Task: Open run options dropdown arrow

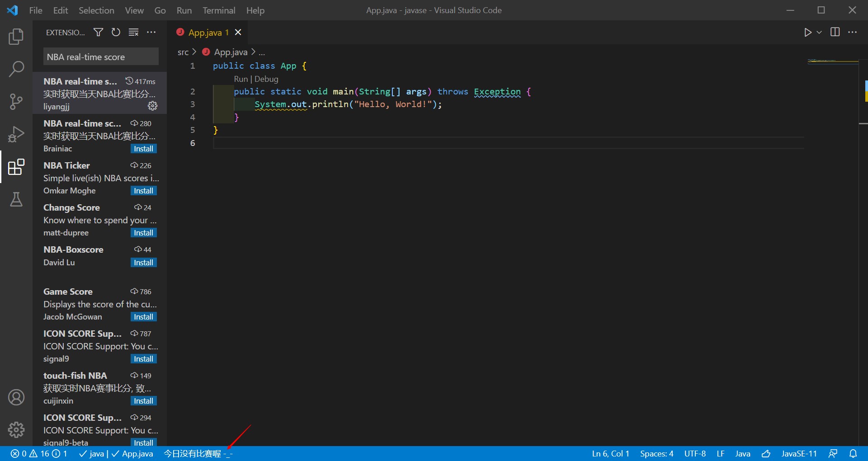Action: 819,32
